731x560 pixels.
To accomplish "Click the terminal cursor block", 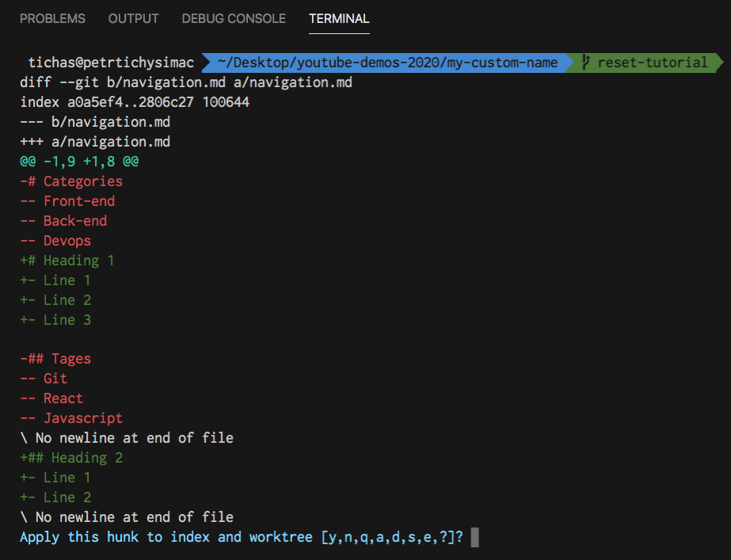I will point(474,536).
